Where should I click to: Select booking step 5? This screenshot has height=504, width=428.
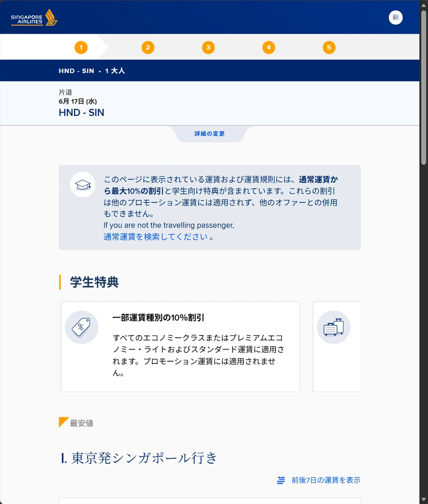point(329,47)
